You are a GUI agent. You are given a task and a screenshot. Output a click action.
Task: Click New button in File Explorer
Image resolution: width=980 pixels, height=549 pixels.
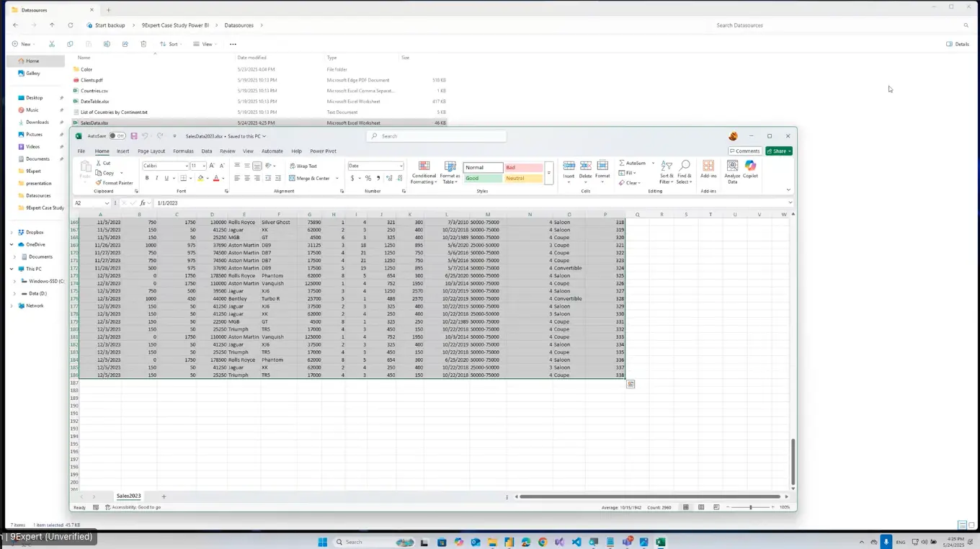(x=22, y=44)
